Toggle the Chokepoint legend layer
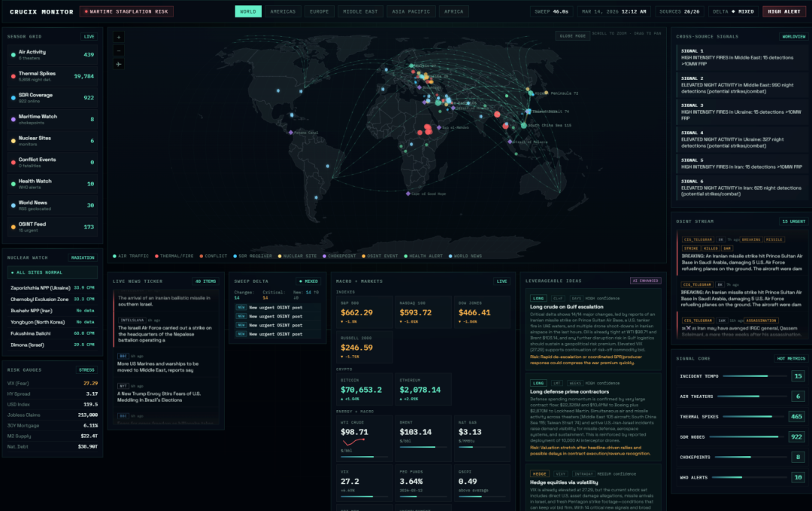 point(339,256)
